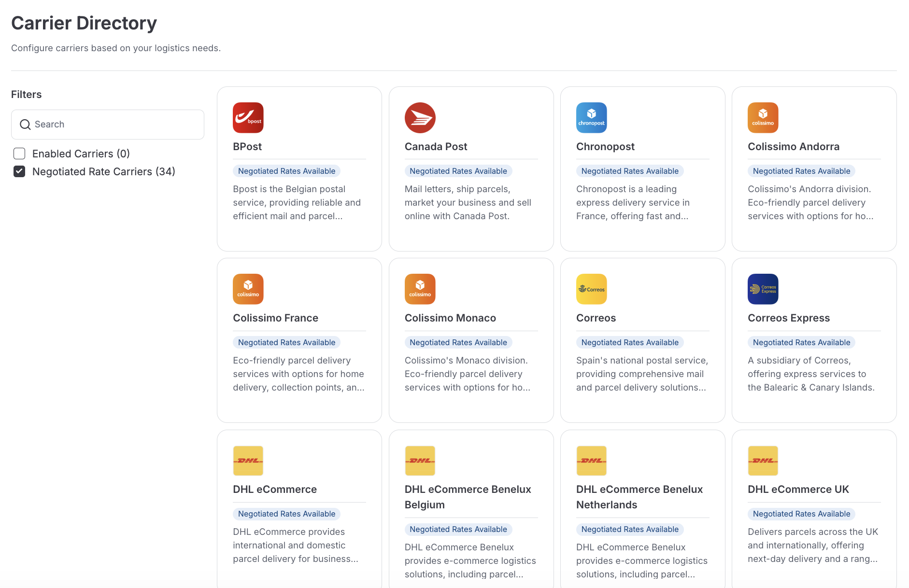Image resolution: width=909 pixels, height=588 pixels.
Task: Click the Canada Post red logo
Action: (420, 118)
